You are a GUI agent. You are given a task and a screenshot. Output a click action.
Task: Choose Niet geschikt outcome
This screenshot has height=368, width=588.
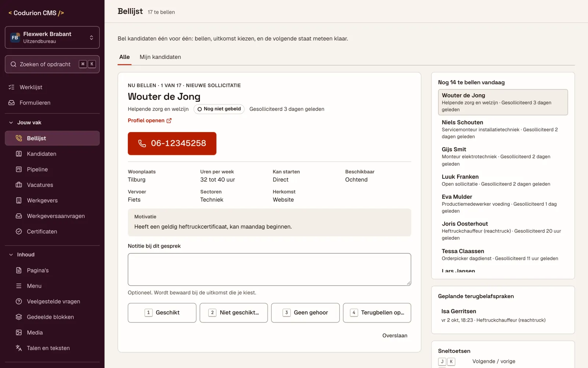234,313
